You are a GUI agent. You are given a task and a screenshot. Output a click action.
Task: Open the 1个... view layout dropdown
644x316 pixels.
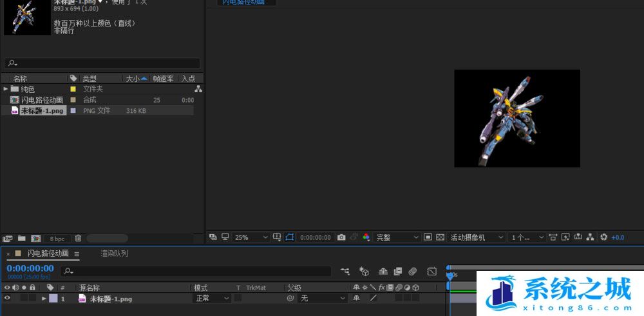[527, 237]
